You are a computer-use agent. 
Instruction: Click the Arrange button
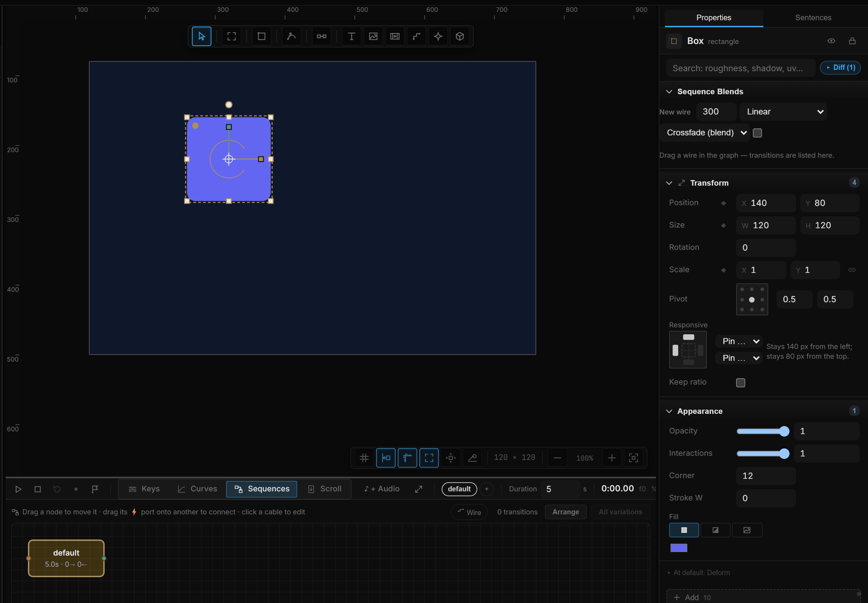pos(566,512)
